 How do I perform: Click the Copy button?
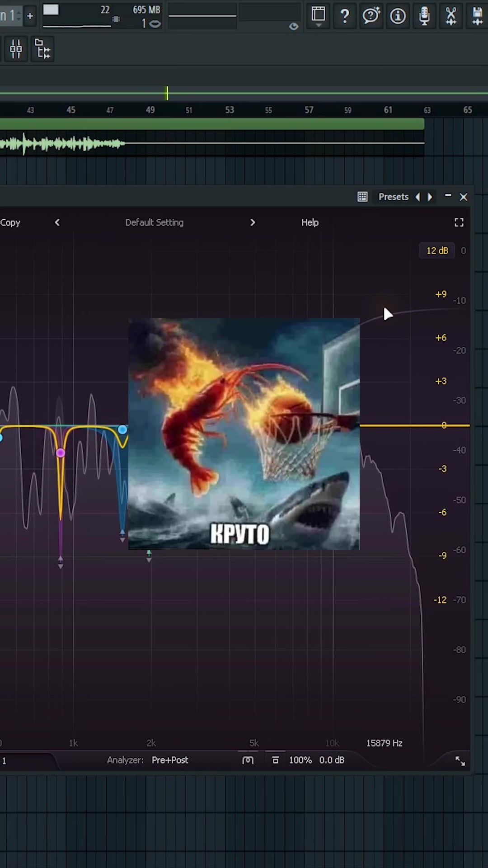[10, 222]
